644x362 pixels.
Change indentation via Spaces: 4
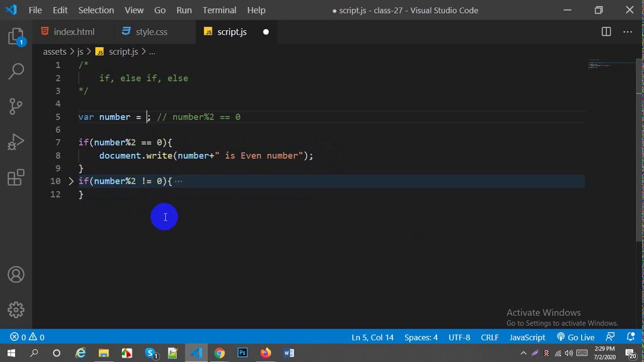[x=421, y=337]
